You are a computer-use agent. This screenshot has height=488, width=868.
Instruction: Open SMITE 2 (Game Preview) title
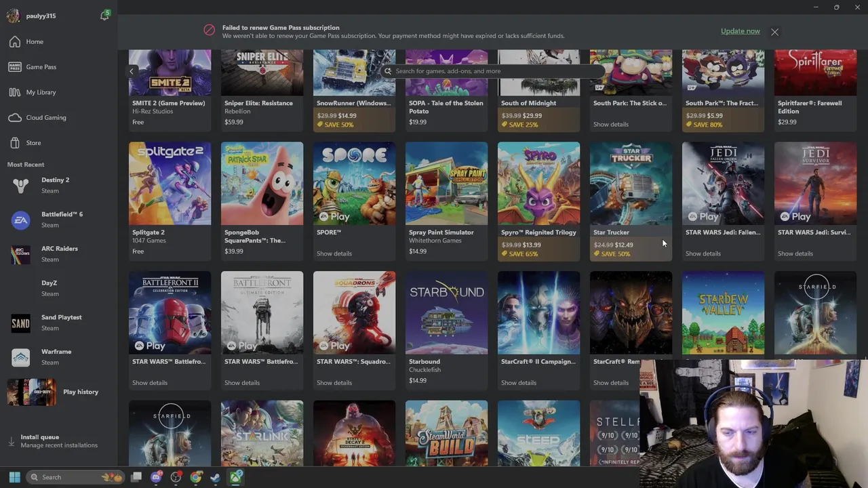[x=168, y=103]
